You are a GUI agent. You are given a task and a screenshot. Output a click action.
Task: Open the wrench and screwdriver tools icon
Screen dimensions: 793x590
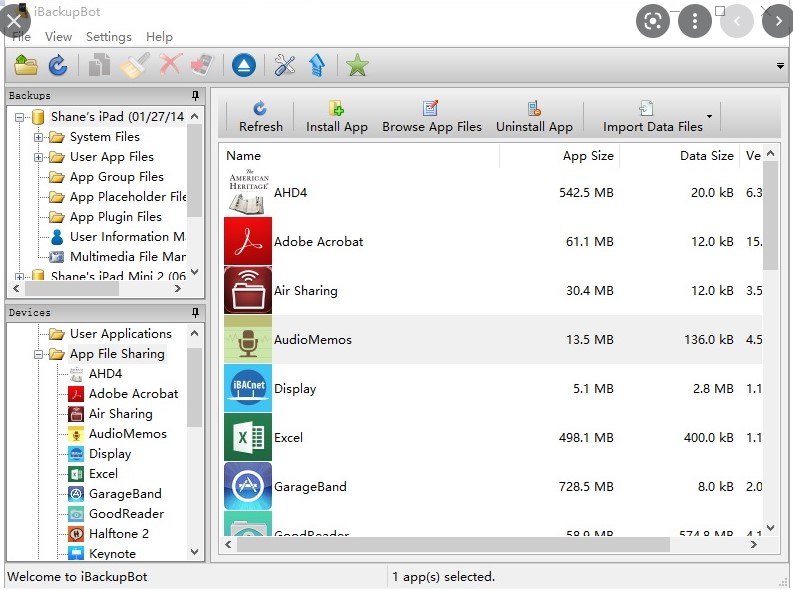pyautogui.click(x=285, y=65)
